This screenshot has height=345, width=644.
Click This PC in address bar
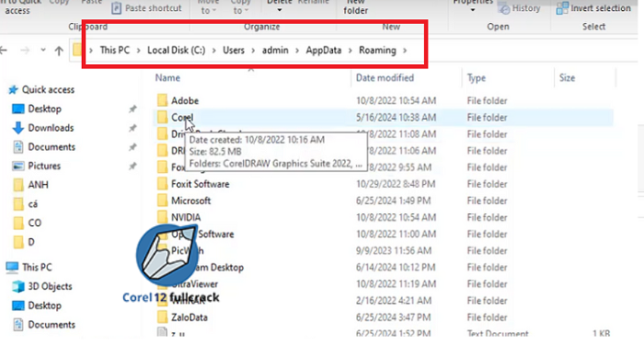tap(115, 50)
